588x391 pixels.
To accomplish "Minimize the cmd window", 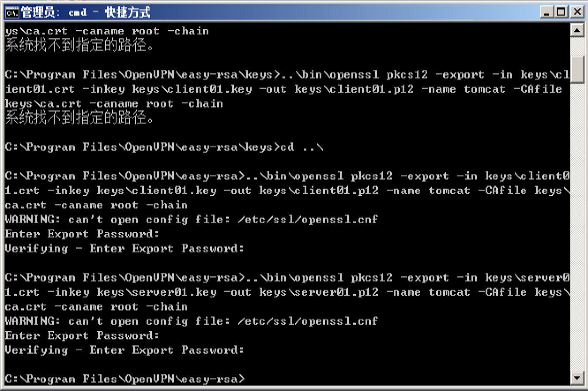I will (548, 12).
